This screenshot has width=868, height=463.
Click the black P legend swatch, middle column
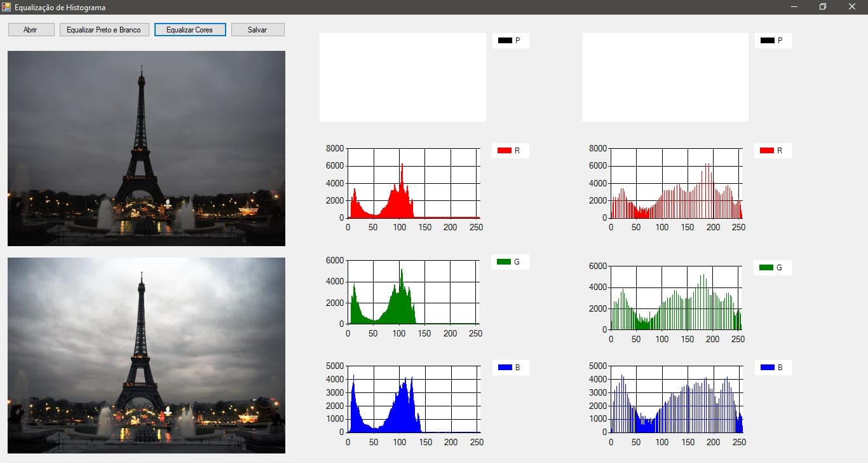510,40
